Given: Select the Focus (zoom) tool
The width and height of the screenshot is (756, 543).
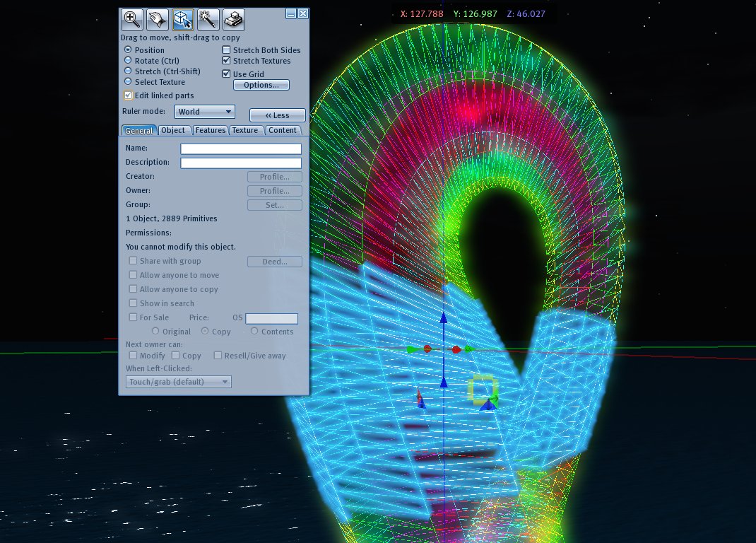Looking at the screenshot, I should [131, 19].
